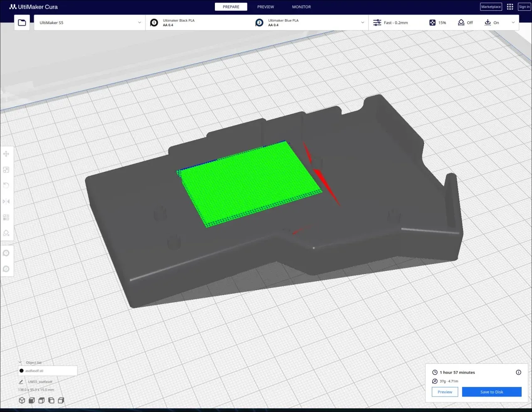Assign model to extruder 1 in left toolbar

click(6, 253)
